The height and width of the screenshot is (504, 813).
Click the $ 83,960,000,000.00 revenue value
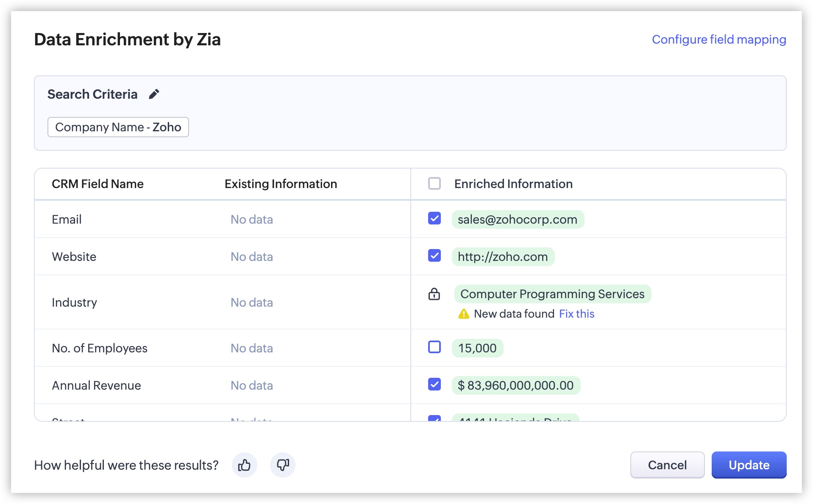coord(515,385)
